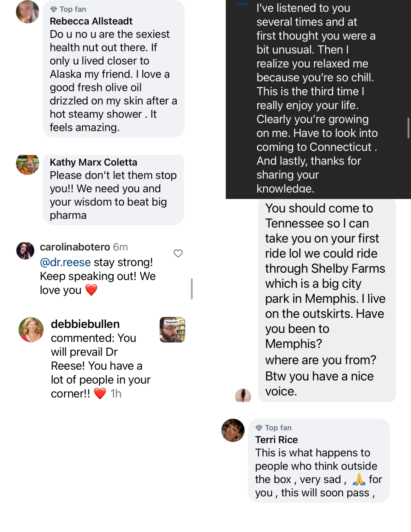
Task: Open carolinabotero's profile photo
Action: 25,251
